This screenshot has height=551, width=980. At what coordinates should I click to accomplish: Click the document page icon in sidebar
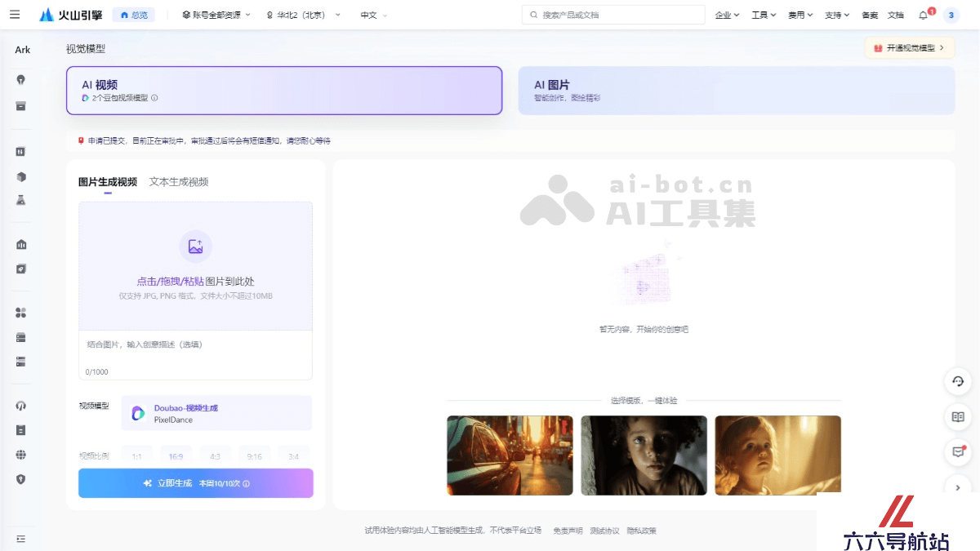tap(21, 429)
